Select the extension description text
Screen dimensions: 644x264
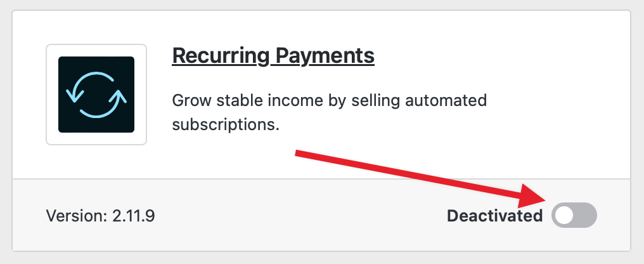point(329,112)
